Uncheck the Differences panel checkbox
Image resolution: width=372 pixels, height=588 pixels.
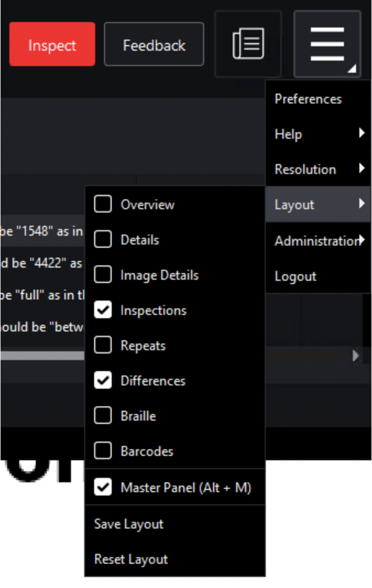103,380
